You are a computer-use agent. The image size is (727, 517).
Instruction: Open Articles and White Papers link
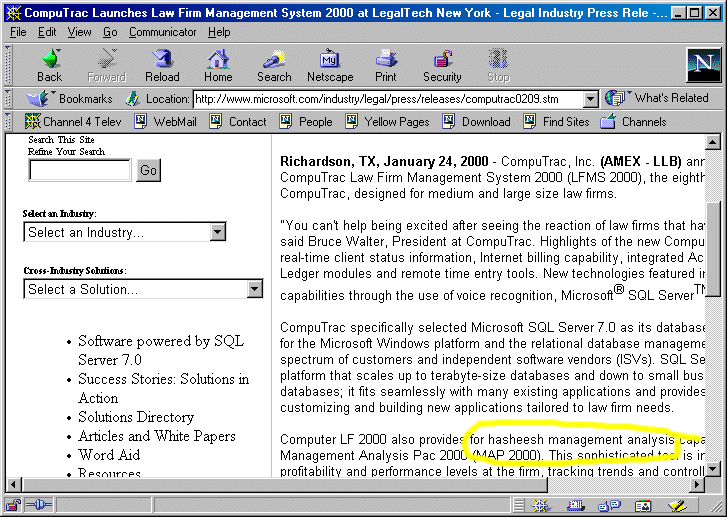pyautogui.click(x=157, y=436)
